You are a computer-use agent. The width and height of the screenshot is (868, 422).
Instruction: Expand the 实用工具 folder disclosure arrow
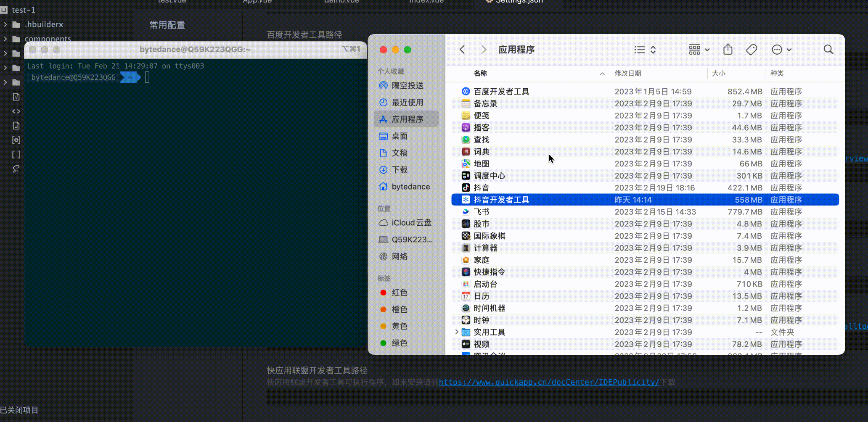(x=457, y=332)
